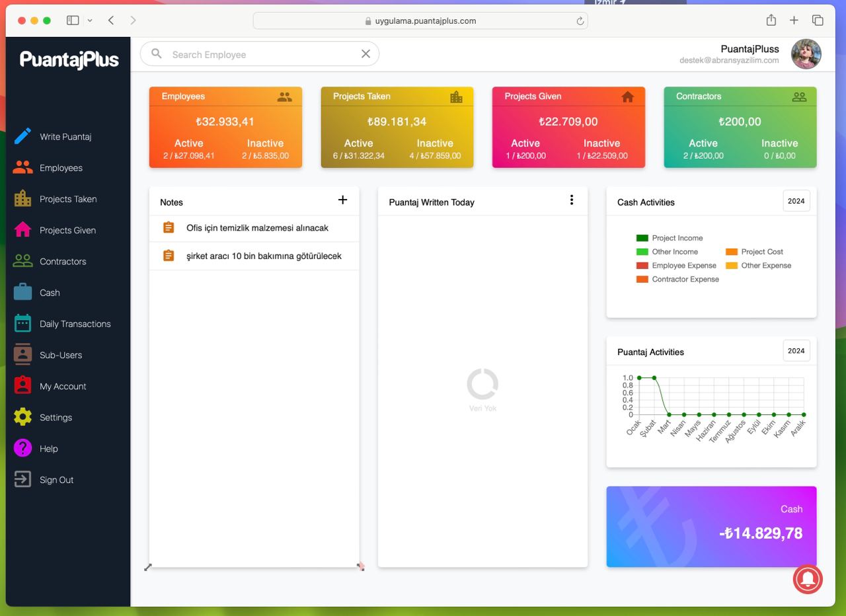This screenshot has height=616, width=846.
Task: Open Projects Given in sidebar
Action: (x=67, y=230)
